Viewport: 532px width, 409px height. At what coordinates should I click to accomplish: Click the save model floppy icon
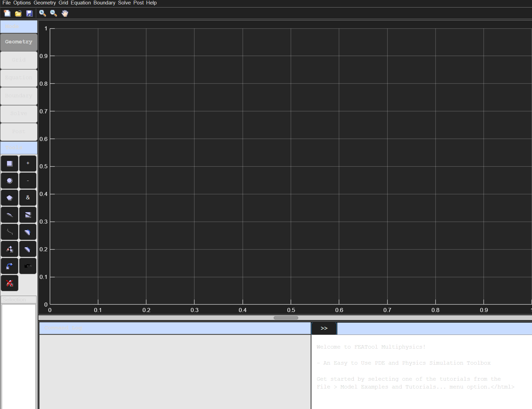pos(29,13)
